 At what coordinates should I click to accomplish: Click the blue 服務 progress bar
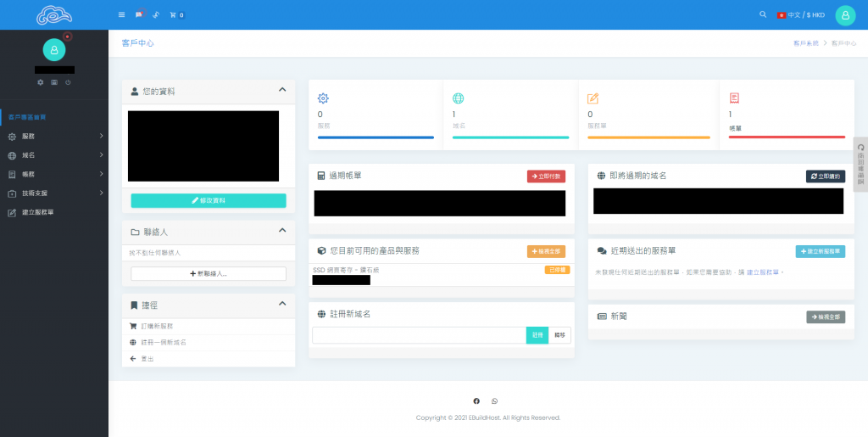376,137
